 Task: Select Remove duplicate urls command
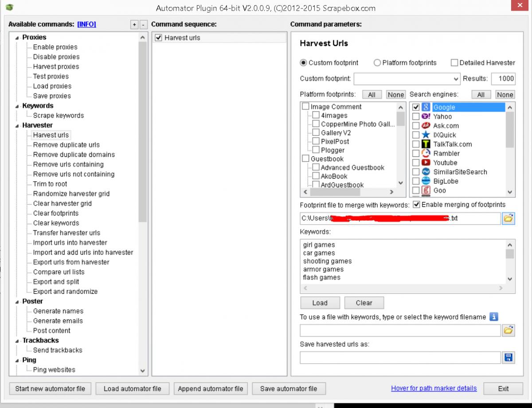pos(66,145)
